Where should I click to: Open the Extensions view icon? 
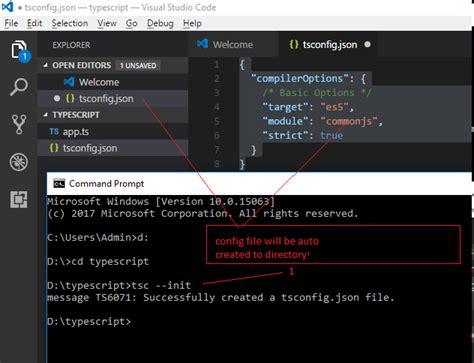pyautogui.click(x=19, y=199)
